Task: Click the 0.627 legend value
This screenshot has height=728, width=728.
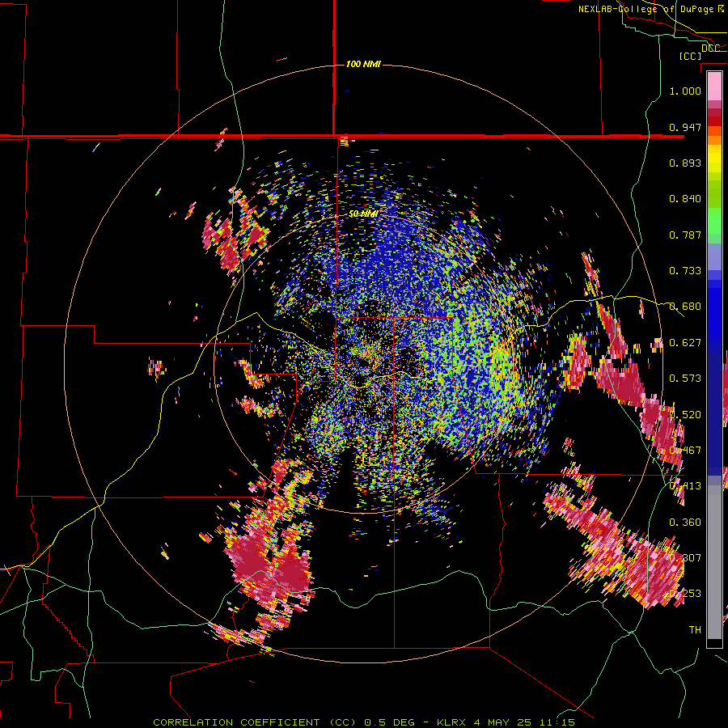Action: [685, 343]
